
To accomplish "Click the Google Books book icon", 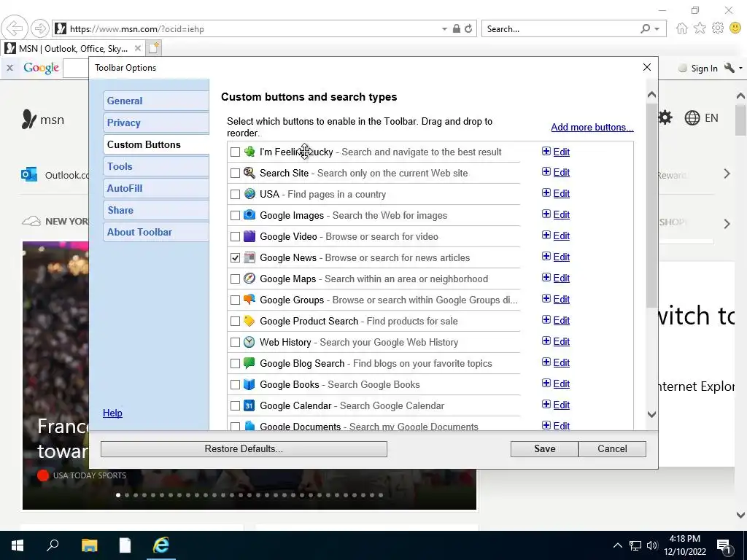I will [x=249, y=384].
